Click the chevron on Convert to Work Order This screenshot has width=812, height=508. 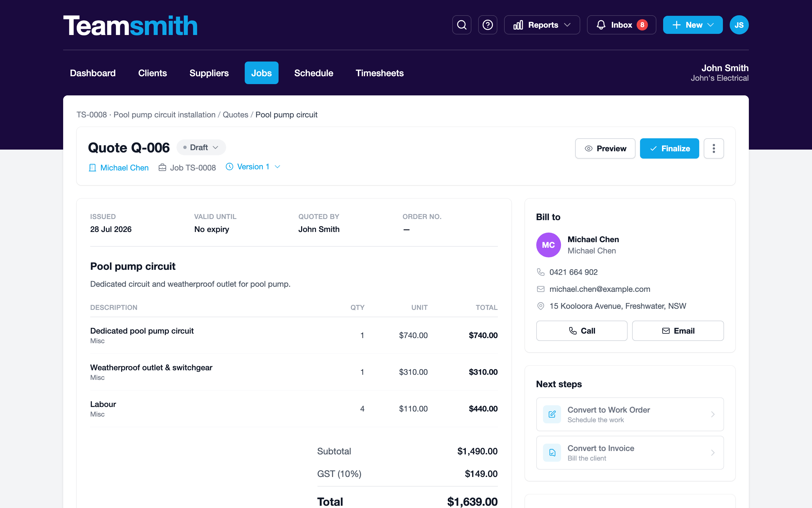point(713,414)
